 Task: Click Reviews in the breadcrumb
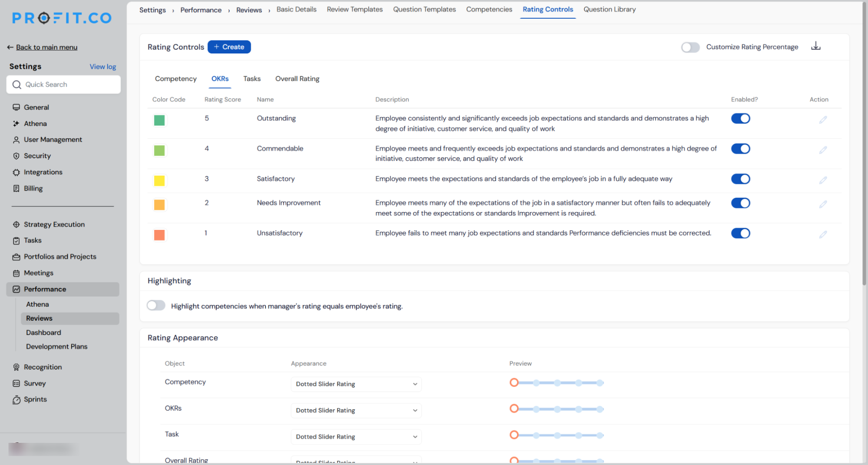click(249, 10)
